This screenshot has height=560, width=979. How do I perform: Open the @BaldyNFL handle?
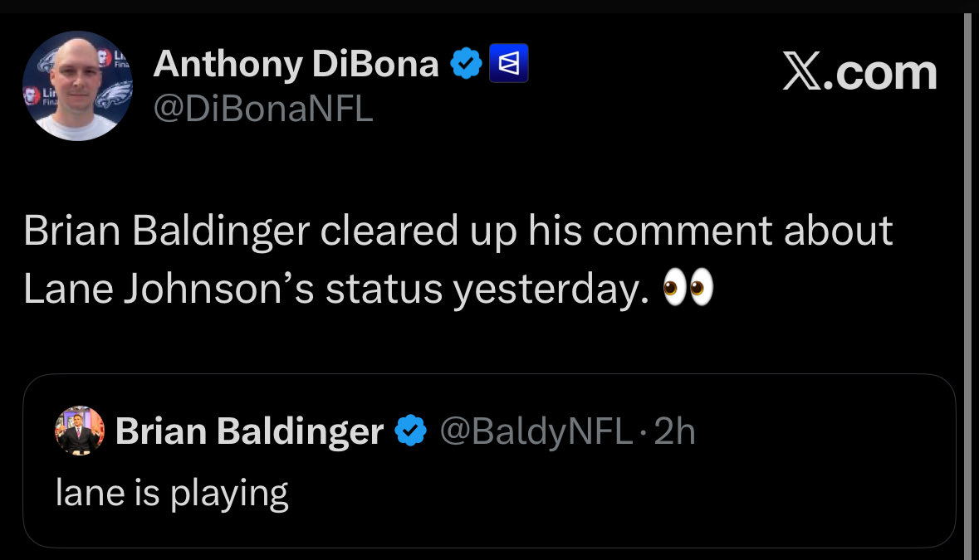[535, 431]
